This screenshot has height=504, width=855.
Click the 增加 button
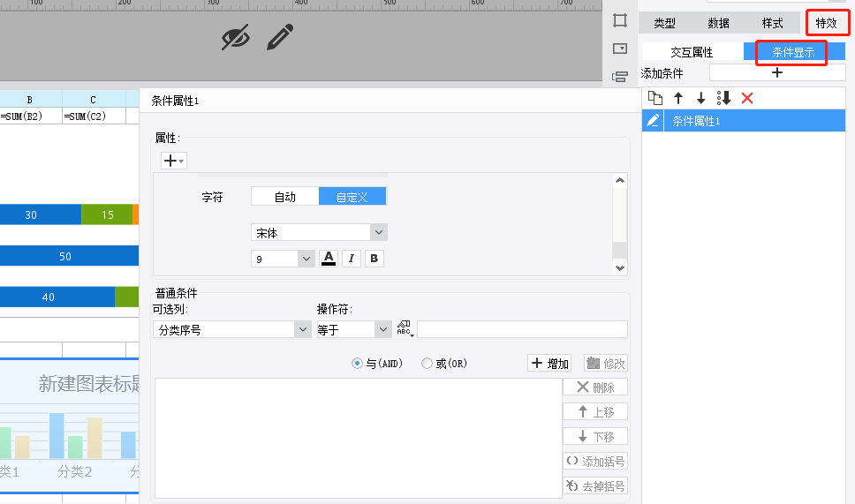(x=549, y=363)
